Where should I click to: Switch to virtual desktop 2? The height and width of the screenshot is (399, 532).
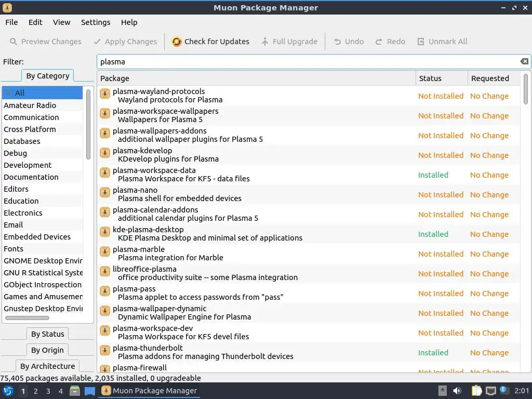pyautogui.click(x=36, y=391)
